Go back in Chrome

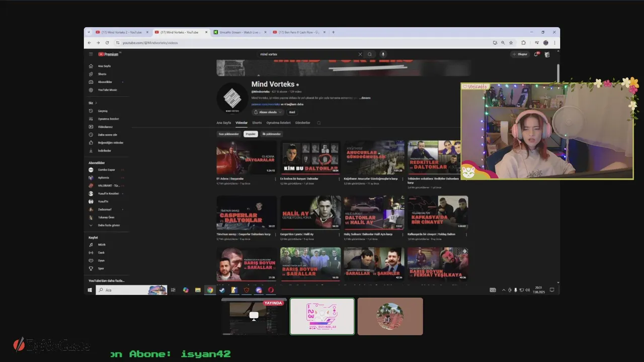coord(90,43)
